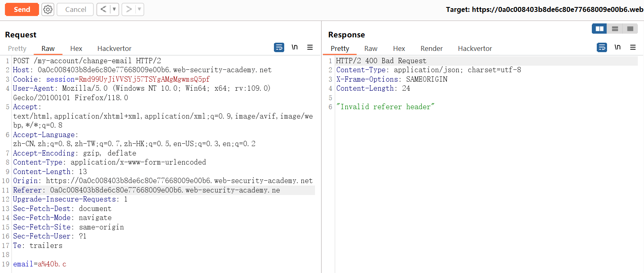Switch to the top-bottom stacked layout icon
The width and height of the screenshot is (644, 273).
point(615,29)
